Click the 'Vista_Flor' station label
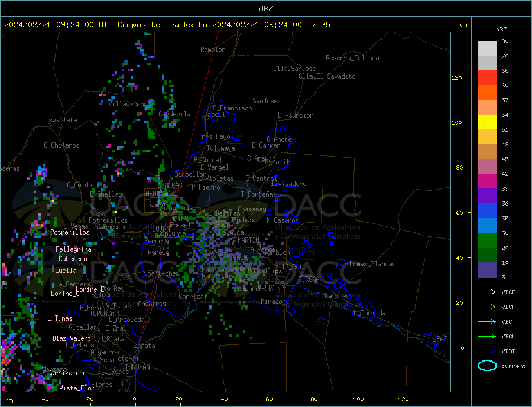Screen dimensions: 532x407 pos(77,388)
